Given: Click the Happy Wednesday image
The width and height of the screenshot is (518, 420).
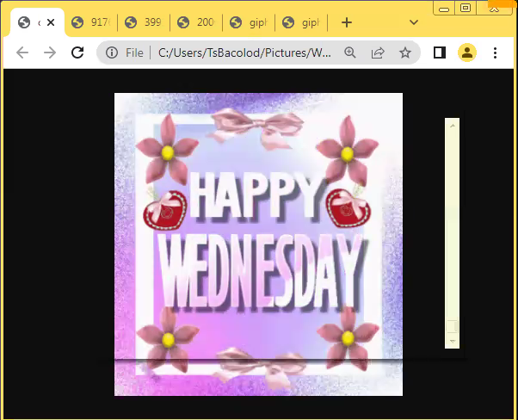Looking at the screenshot, I should (x=258, y=244).
